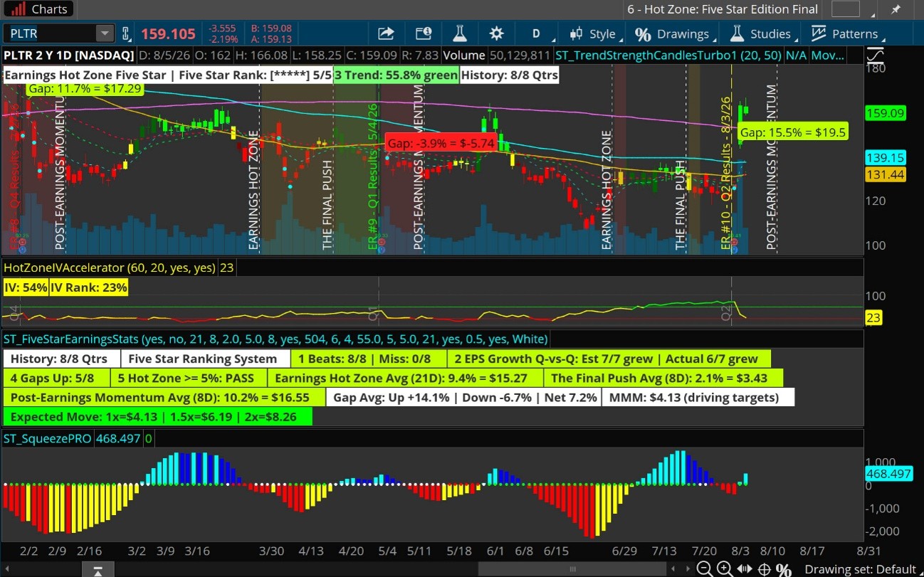
Task: Change the D timeframe aggregation
Action: coord(535,33)
